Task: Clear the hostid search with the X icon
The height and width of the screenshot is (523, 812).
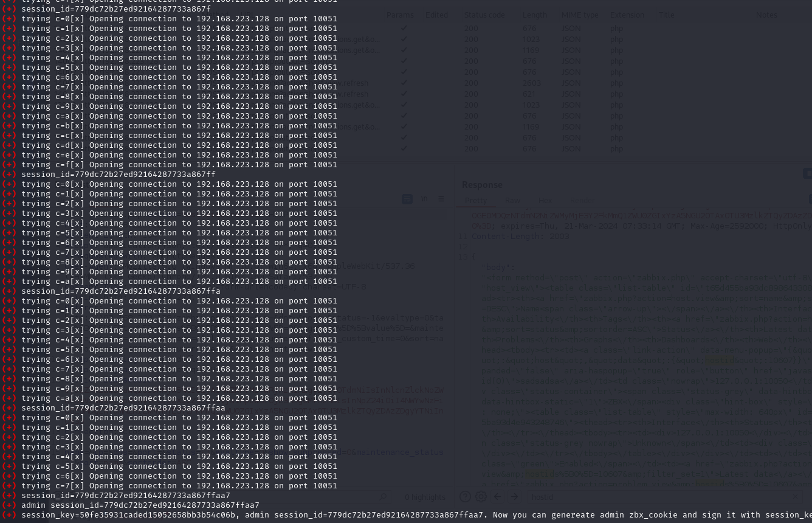Action: [795, 497]
